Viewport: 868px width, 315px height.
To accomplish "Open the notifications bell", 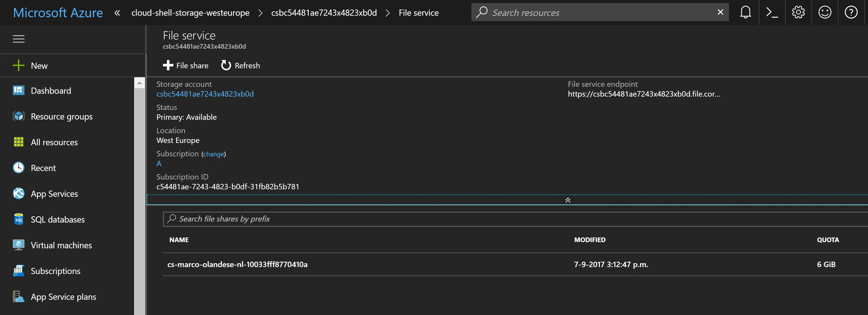I will click(745, 12).
